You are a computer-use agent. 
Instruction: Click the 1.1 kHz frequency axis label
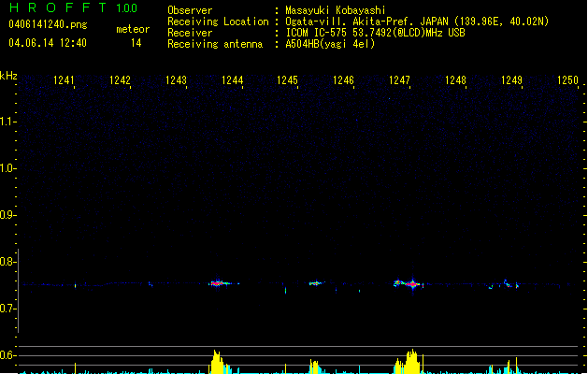(x=7, y=122)
